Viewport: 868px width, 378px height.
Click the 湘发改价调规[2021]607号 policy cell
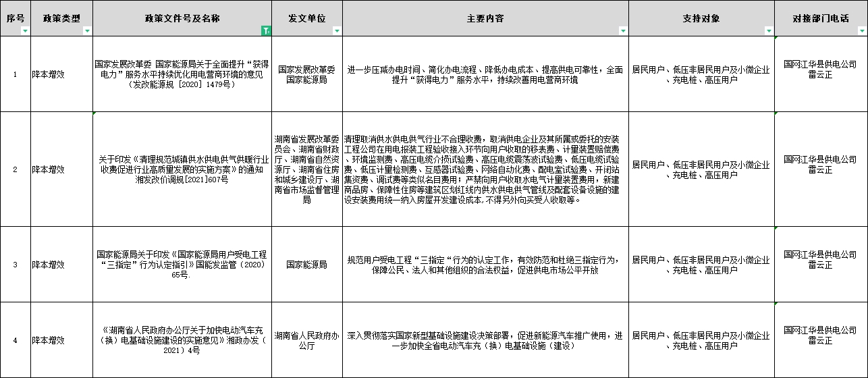[x=182, y=169]
